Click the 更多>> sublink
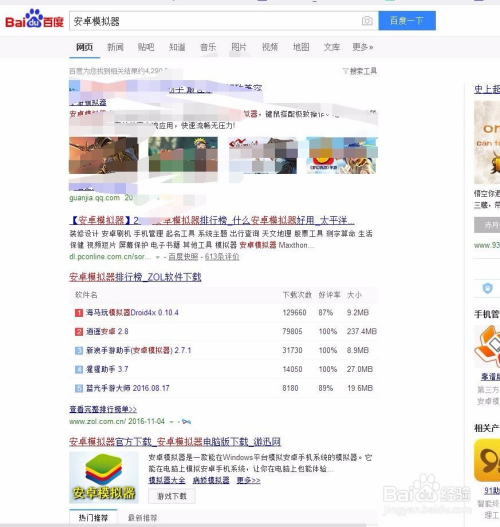The image size is (500, 527). click(248, 480)
